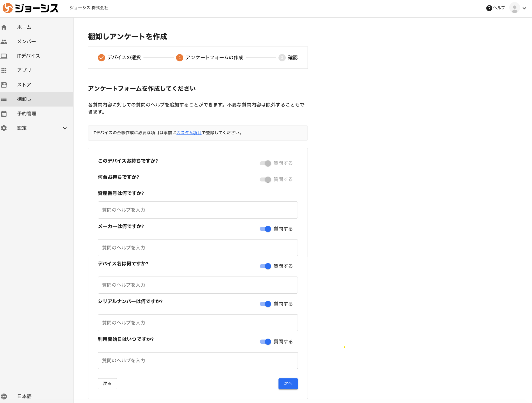
Task: Turn off the シリアルナンバー question toggle
Action: pyautogui.click(x=265, y=304)
